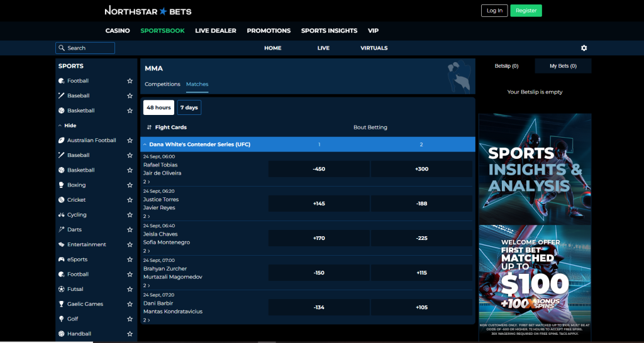Bet on Murtazali Magomedov at +115
This screenshot has width=644, height=343.
pos(421,273)
